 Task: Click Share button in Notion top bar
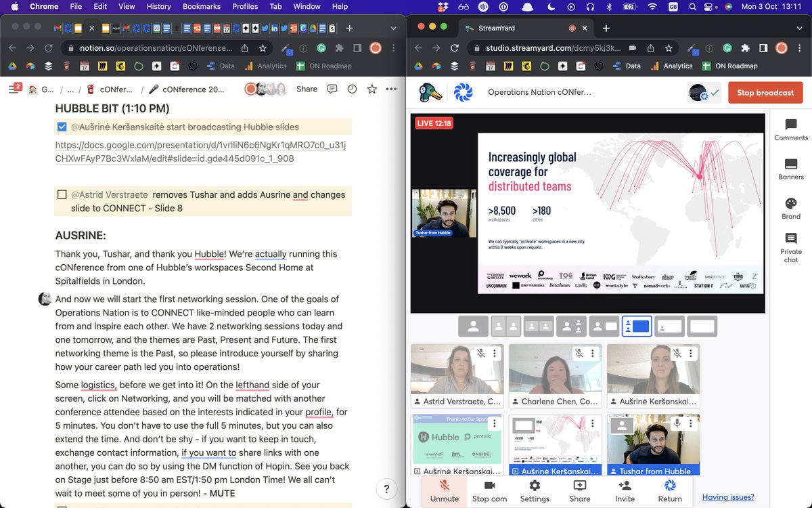[307, 89]
